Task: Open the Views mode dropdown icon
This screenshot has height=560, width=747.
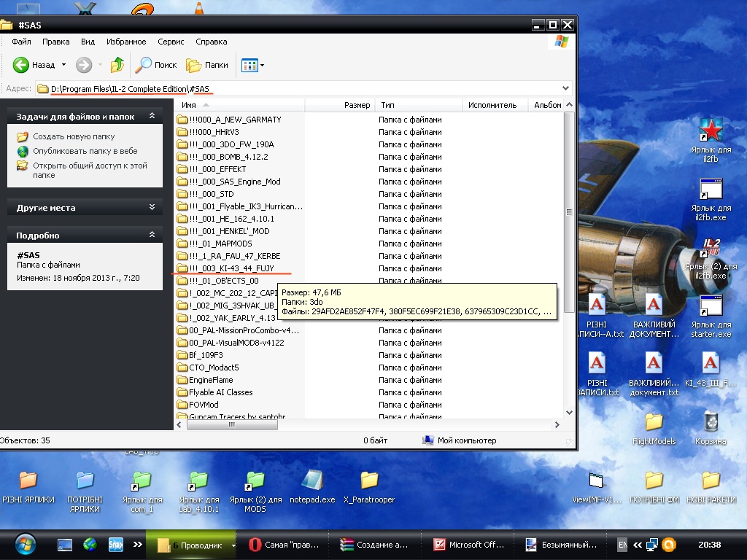Action: click(x=252, y=65)
